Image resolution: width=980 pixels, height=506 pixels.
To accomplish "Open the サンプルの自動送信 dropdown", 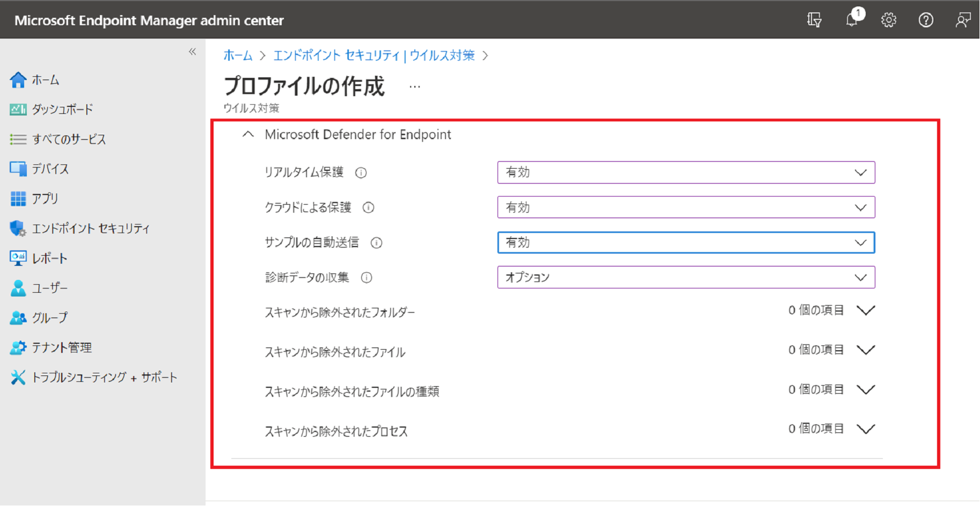I will [x=686, y=243].
